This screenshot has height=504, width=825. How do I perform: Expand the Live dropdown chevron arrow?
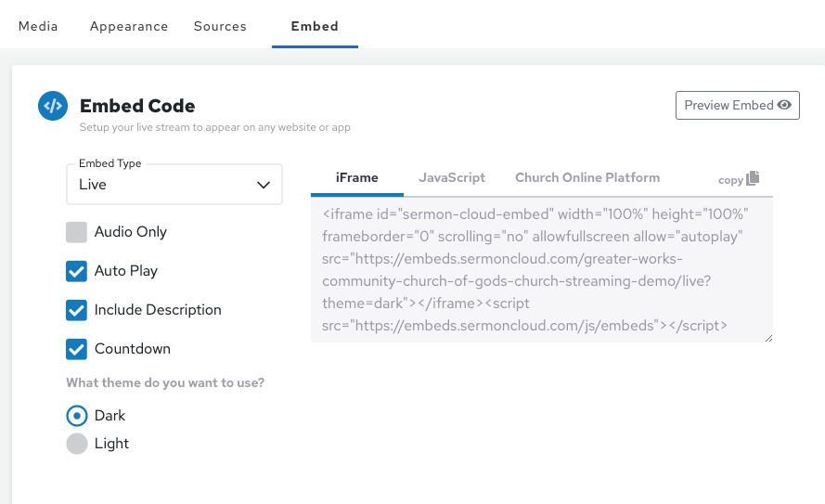(x=264, y=185)
